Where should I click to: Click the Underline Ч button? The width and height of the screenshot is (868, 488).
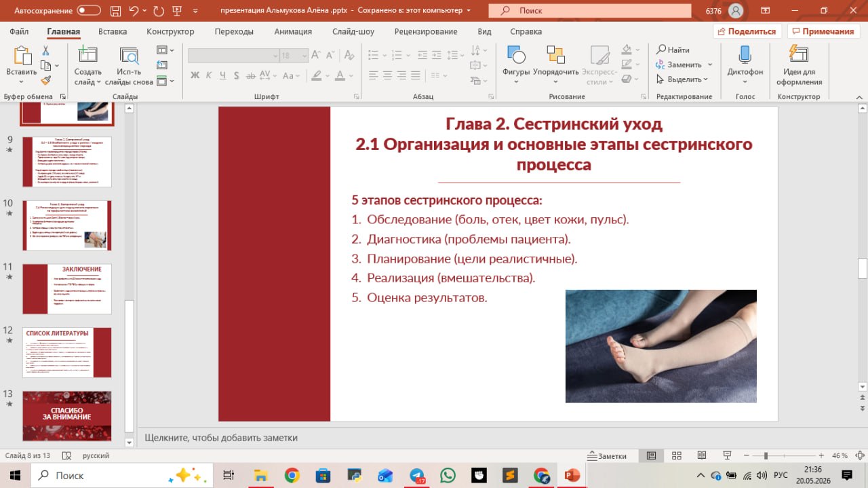pos(223,75)
